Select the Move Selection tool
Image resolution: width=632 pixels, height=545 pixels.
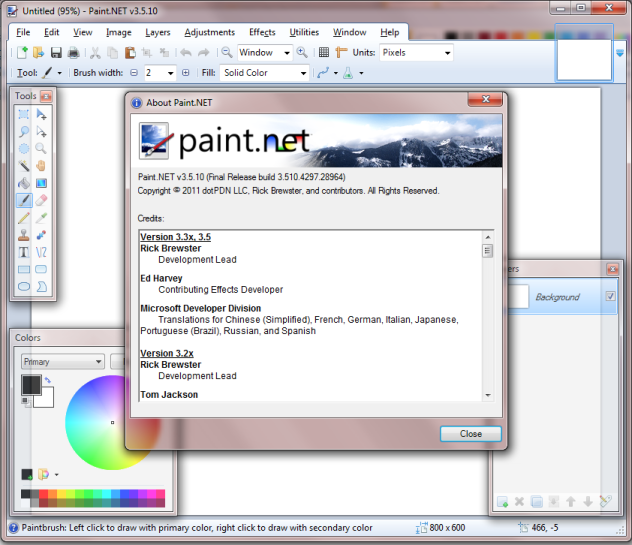(41, 131)
